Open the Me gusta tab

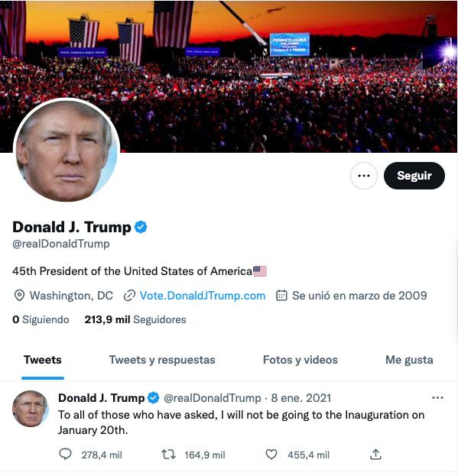[x=409, y=360]
